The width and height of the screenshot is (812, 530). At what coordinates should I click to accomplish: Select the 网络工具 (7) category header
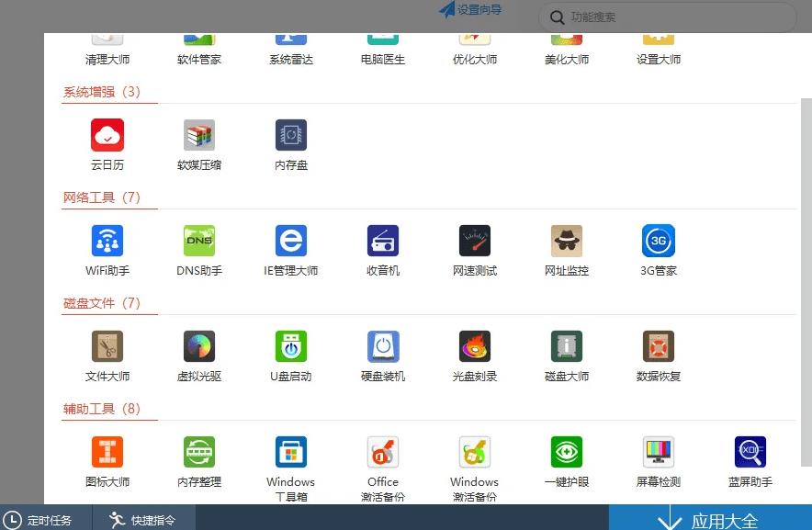[101, 197]
